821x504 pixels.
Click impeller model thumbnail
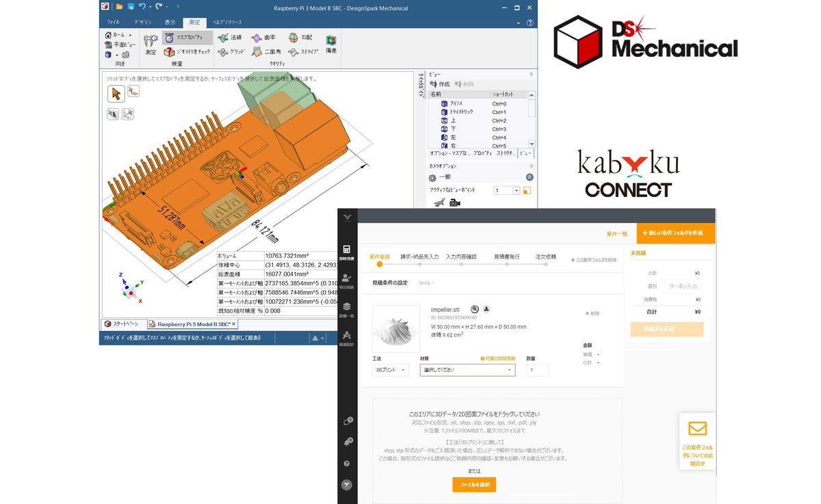click(396, 329)
